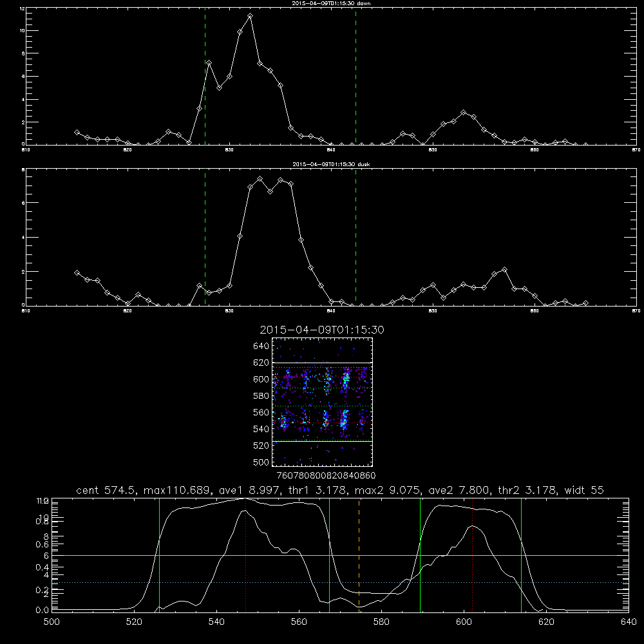Viewport: 644px width, 644px height.
Task: Click left green dashed line in dusk plot
Action: click(205, 238)
